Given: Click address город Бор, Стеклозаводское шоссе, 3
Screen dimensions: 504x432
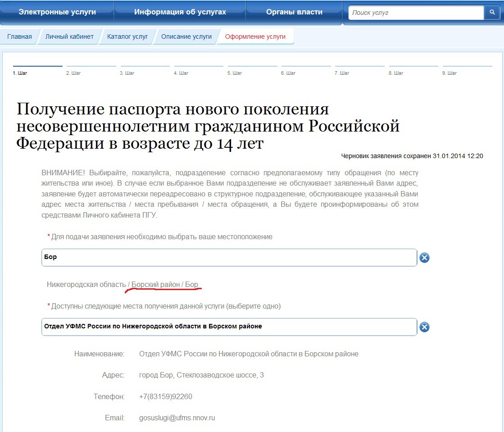Looking at the screenshot, I should tap(201, 375).
